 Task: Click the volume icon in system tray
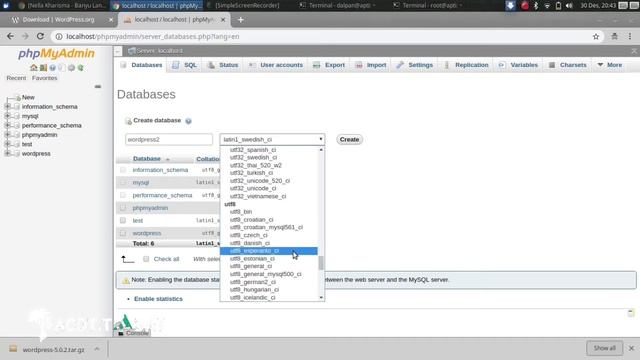pos(569,6)
